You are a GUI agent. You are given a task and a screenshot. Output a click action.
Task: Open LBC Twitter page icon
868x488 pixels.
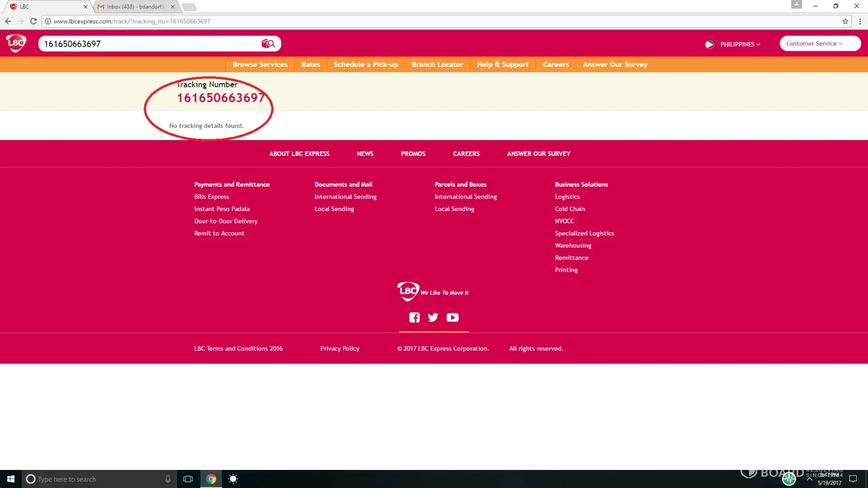(433, 318)
